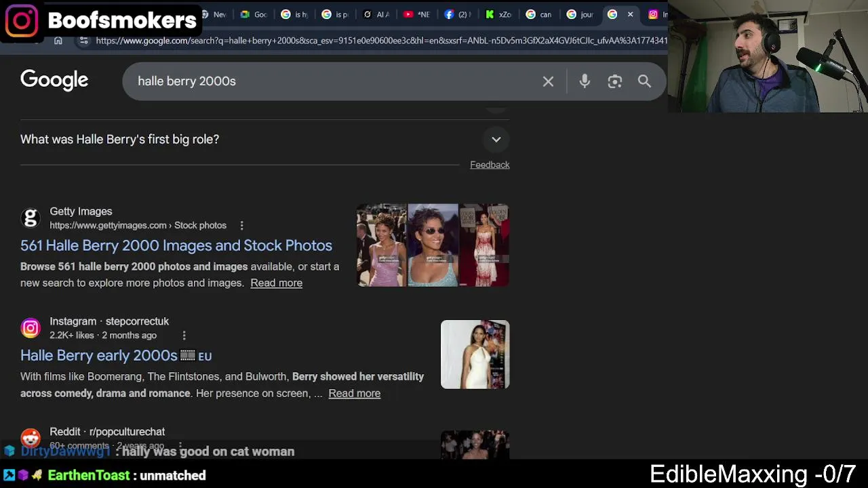Open Google Lens image search icon
Viewport: 868px width, 488px height.
(x=614, y=81)
